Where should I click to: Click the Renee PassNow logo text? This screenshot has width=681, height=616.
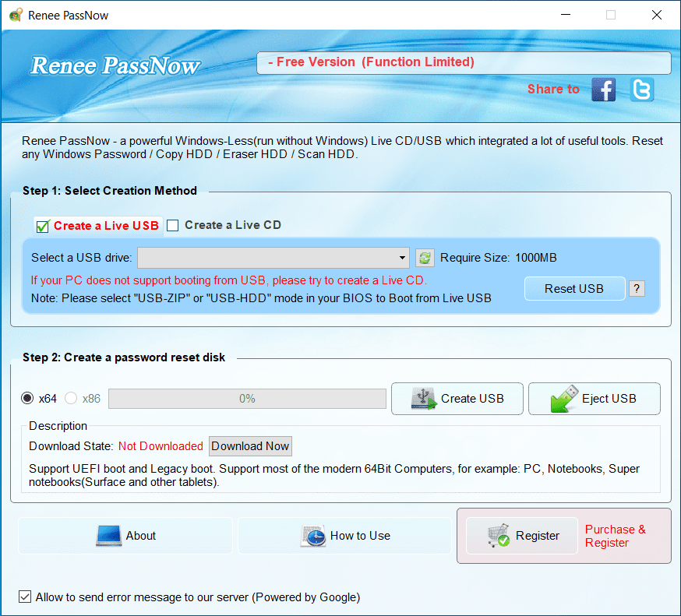click(115, 66)
